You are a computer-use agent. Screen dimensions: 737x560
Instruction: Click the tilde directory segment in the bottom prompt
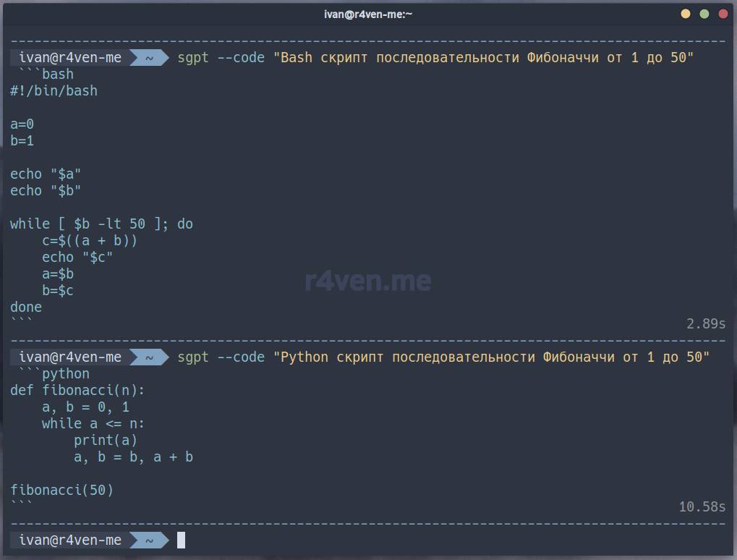pyautogui.click(x=149, y=540)
